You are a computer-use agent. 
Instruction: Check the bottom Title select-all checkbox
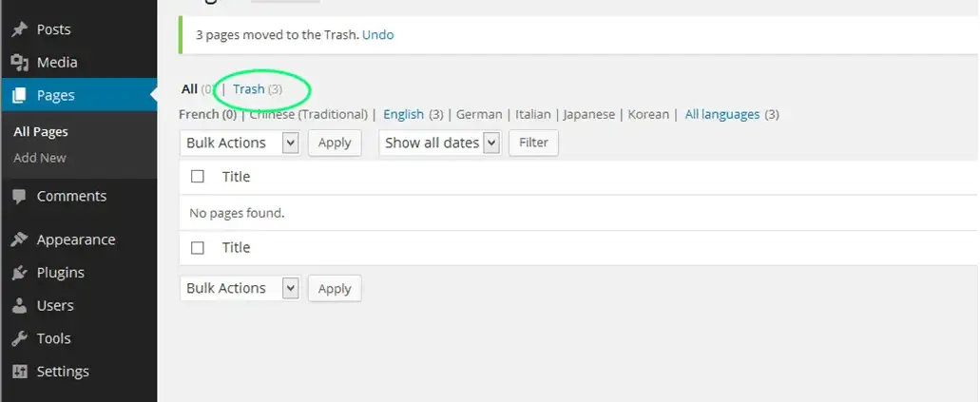pos(198,247)
